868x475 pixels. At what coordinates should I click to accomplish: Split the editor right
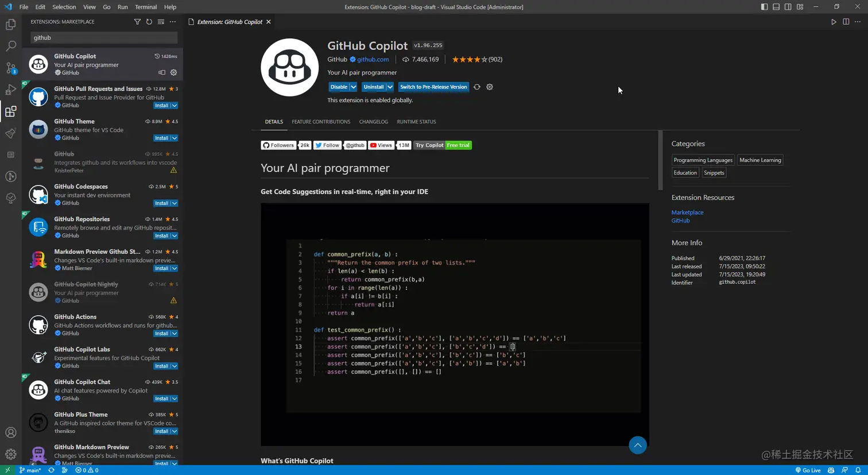click(846, 22)
